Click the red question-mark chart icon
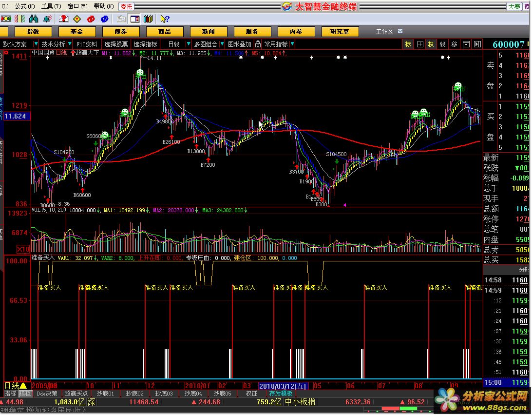532x415 pixels. (x=63, y=19)
